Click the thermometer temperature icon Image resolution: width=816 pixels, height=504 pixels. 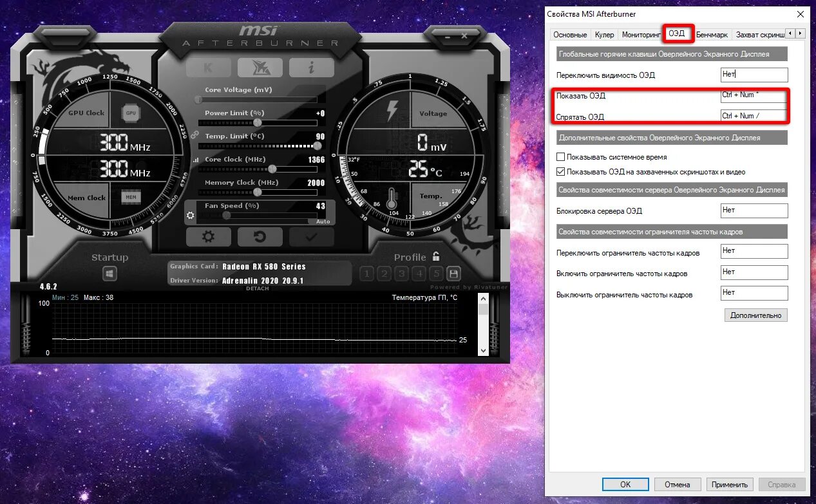click(x=393, y=198)
